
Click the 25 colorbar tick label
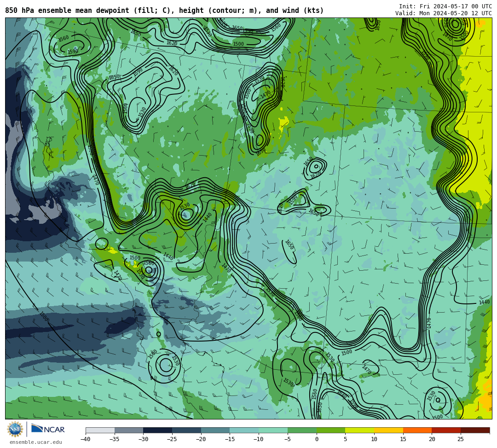click(461, 439)
